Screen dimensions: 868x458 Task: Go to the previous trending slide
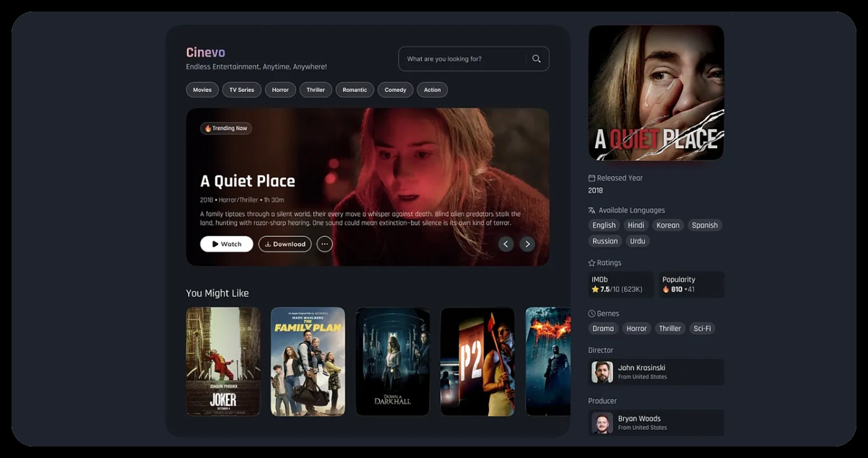pos(505,244)
